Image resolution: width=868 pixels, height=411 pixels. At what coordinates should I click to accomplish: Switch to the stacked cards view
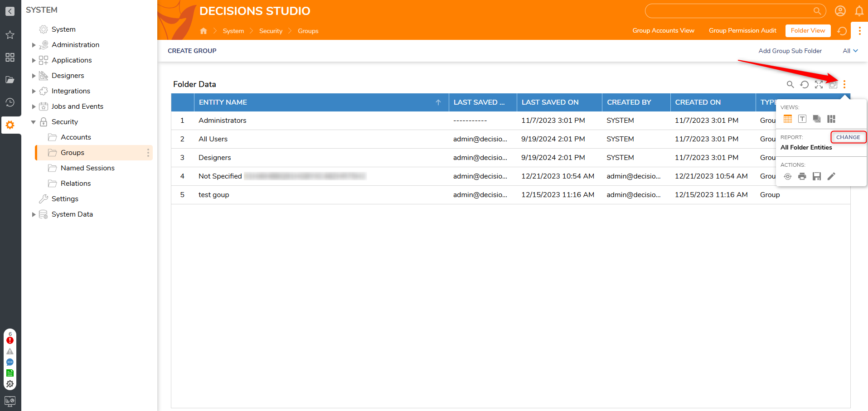point(817,119)
